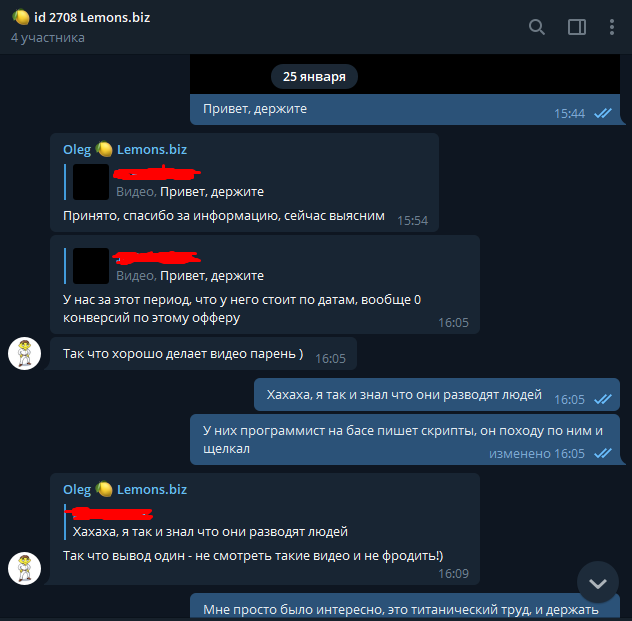
Task: Click the lemon emoji group avatar in header
Action: pyautogui.click(x=21, y=17)
